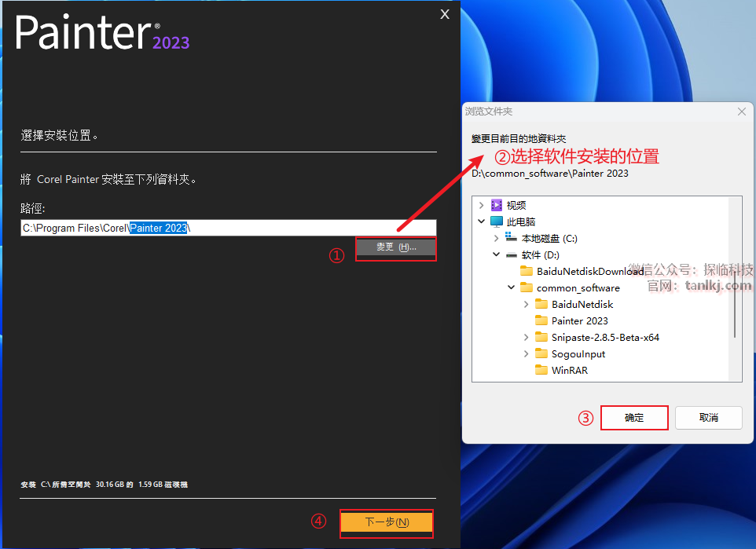The width and height of the screenshot is (756, 549).
Task: Select the Painter 2023 folder name in tree
Action: tap(579, 321)
